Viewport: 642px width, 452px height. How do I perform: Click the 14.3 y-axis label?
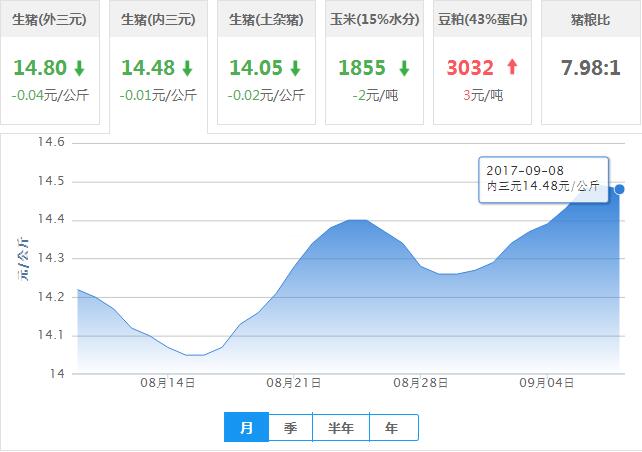tap(51, 258)
